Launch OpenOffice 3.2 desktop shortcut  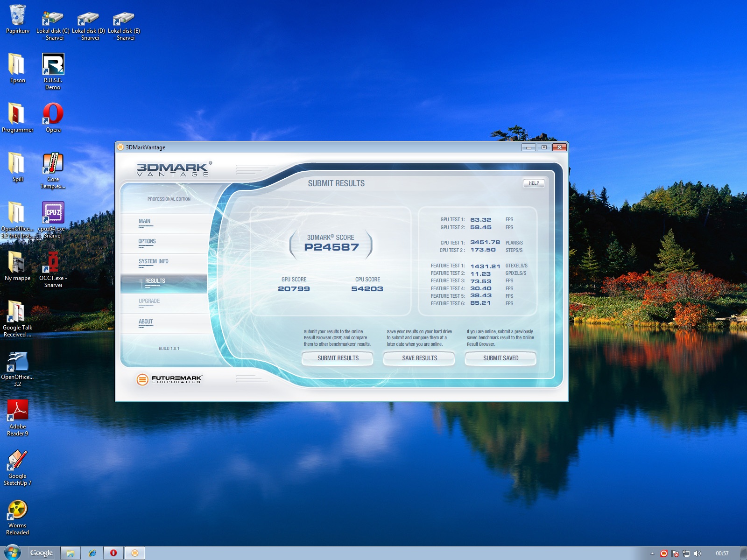[x=18, y=368]
